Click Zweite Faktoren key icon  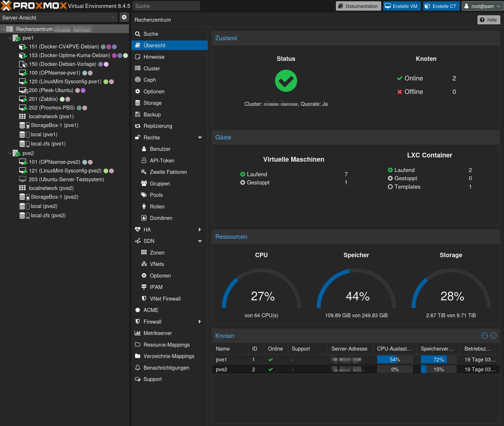tap(144, 172)
